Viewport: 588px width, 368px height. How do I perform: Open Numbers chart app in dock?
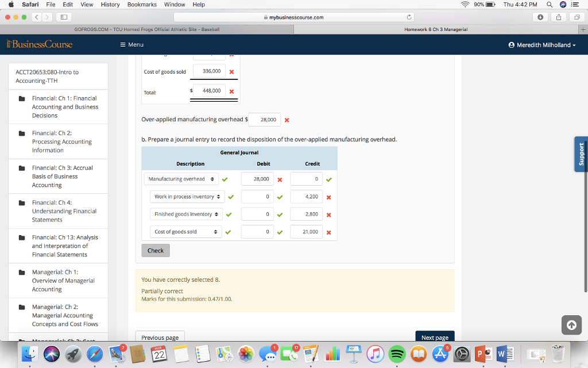pos(332,354)
